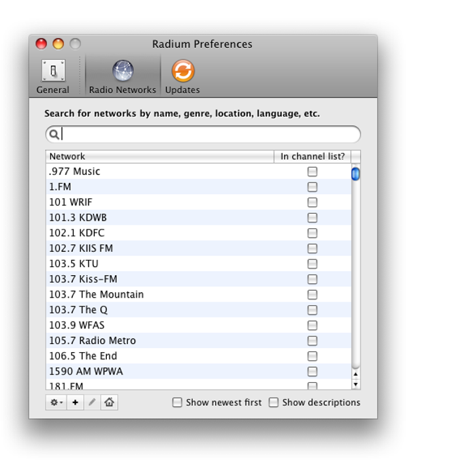
Task: Click the scrollbar down arrow
Action: 355,384
